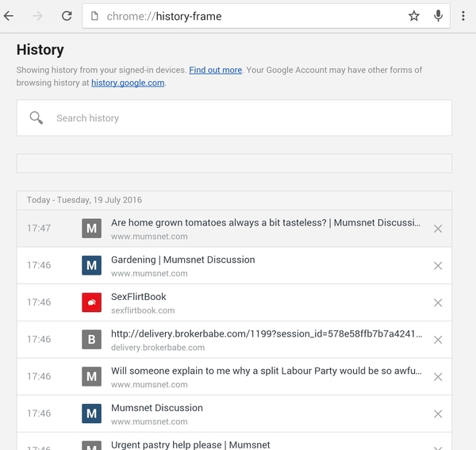Viewport: 476px width, 450px height.
Task: Click the grey M favicon of tomatoes entry
Action: [92, 229]
